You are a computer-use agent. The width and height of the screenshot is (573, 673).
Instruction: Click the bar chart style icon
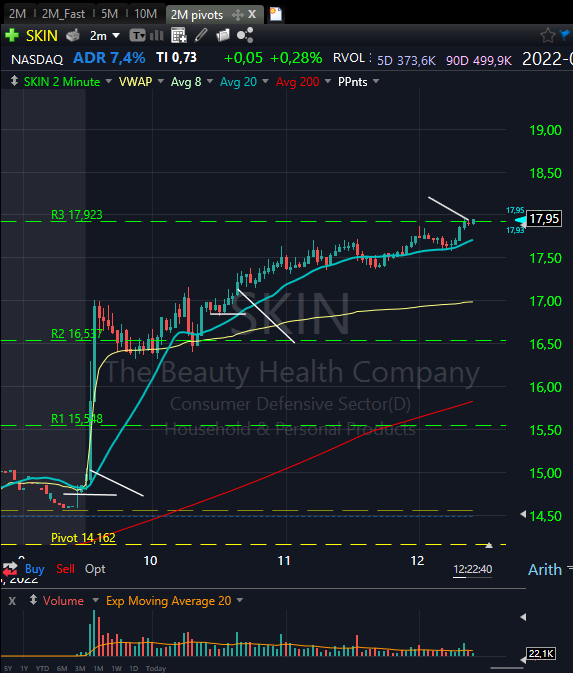(x=157, y=35)
